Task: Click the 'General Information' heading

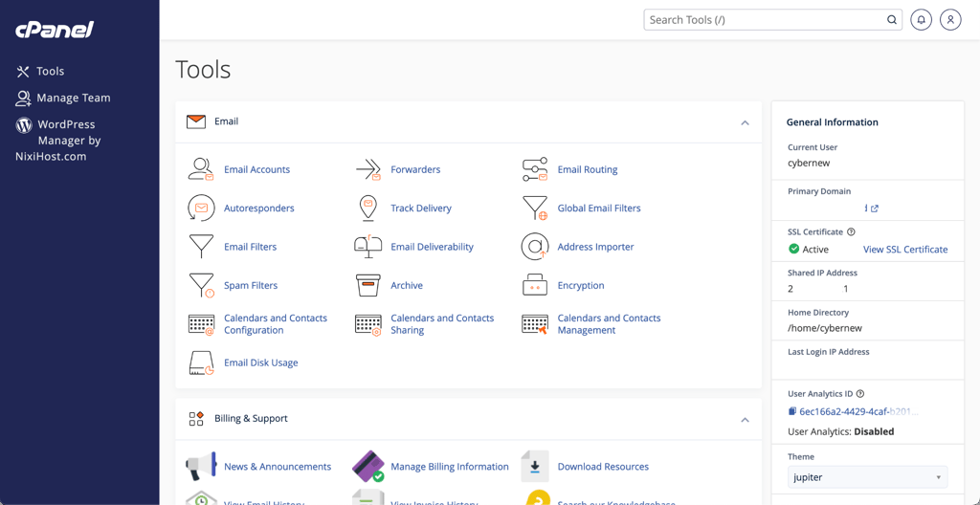Action: [x=832, y=122]
